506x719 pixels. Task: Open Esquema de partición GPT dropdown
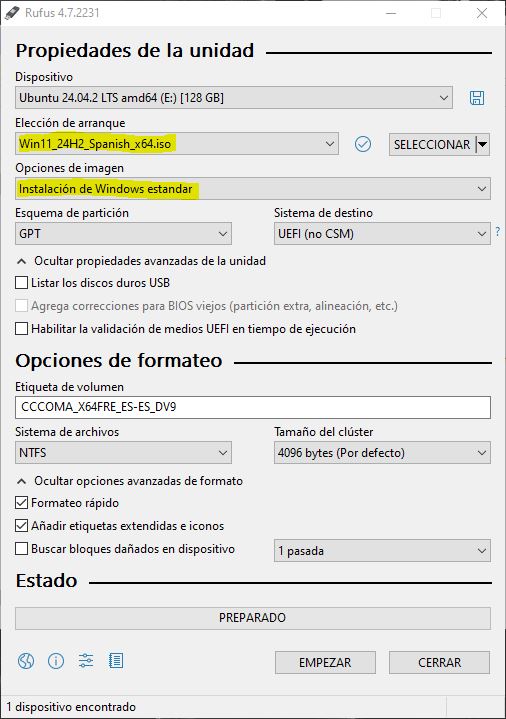(x=123, y=234)
